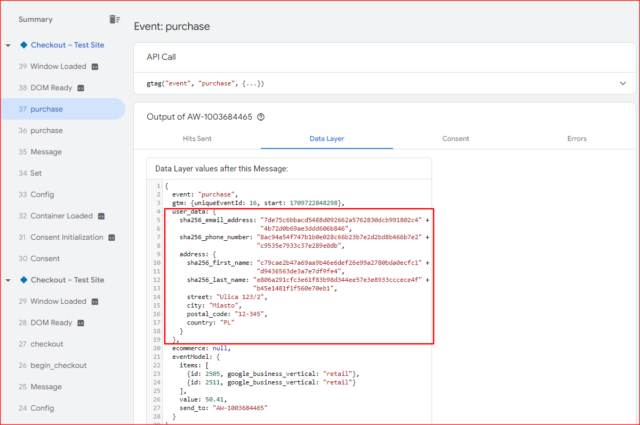Click the icon beside 29 Window Loaded

click(x=95, y=301)
